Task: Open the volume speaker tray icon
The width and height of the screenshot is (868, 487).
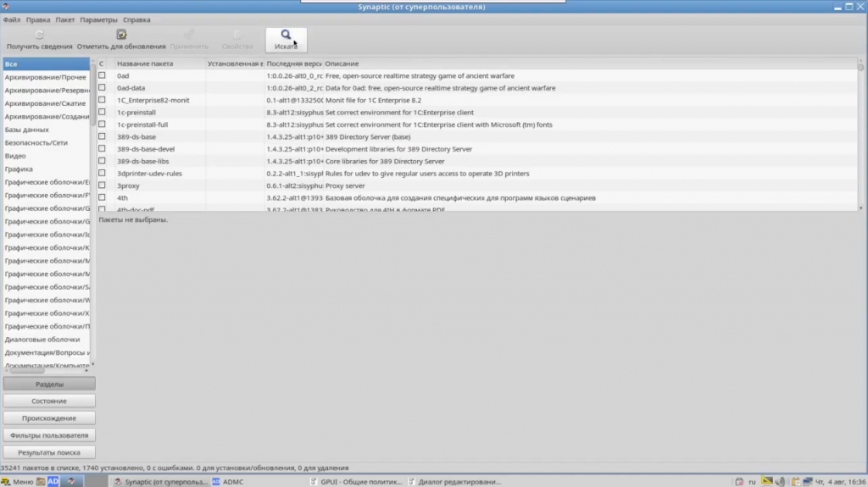Action: coord(781,481)
